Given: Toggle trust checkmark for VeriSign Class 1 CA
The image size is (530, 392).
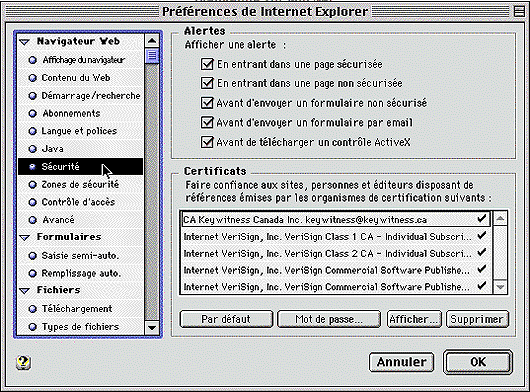Looking at the screenshot, I should pyautogui.click(x=482, y=236).
